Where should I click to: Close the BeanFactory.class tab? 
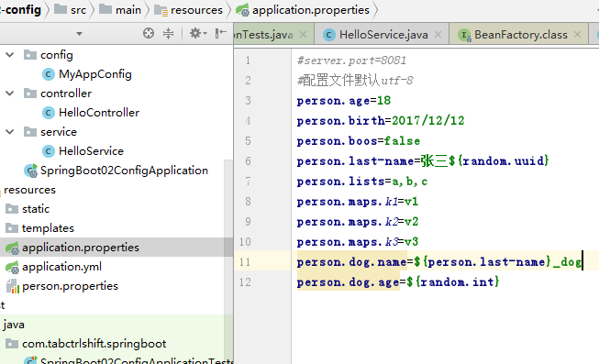577,35
